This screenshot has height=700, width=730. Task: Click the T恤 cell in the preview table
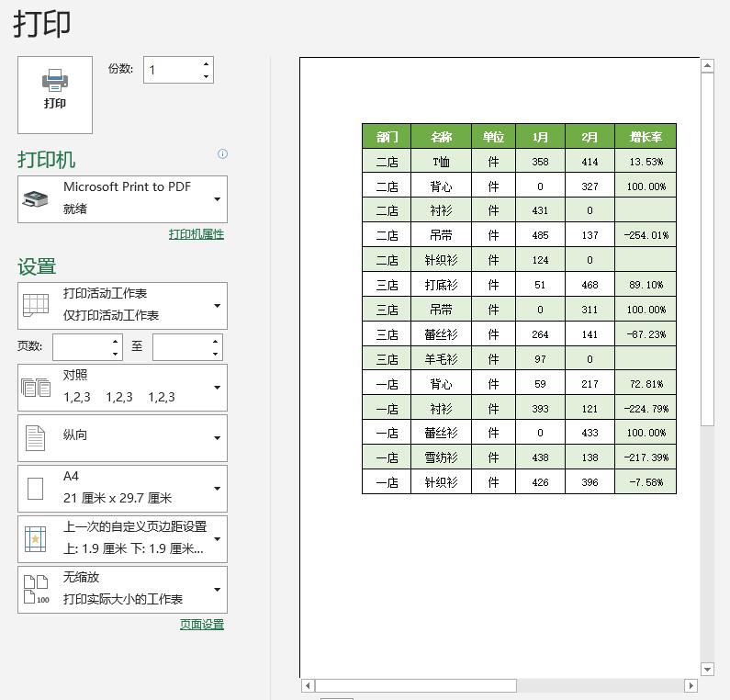point(441,161)
